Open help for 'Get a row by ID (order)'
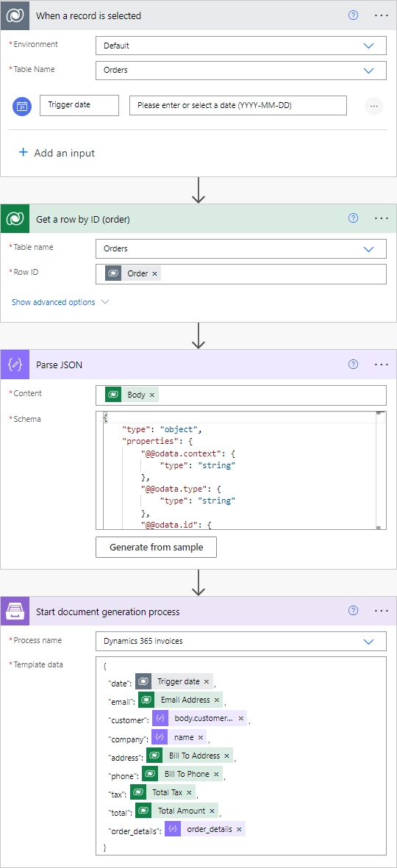The width and height of the screenshot is (397, 868). (354, 219)
